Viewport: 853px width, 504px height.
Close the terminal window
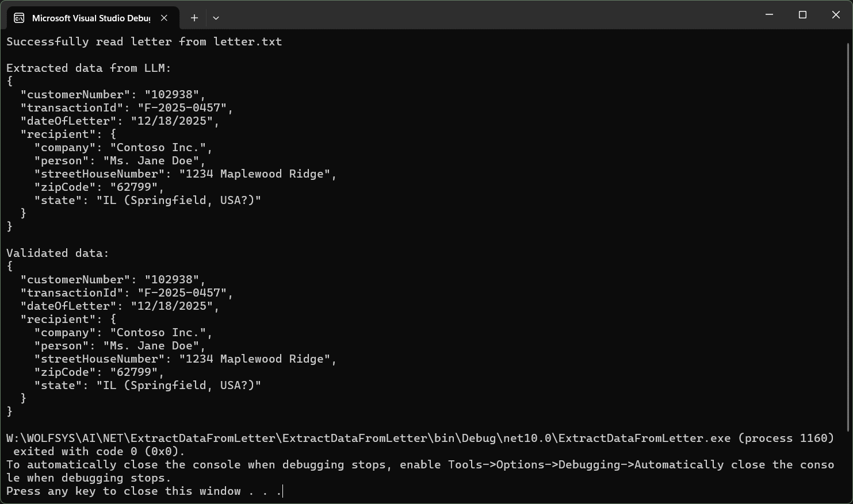pyautogui.click(x=836, y=15)
